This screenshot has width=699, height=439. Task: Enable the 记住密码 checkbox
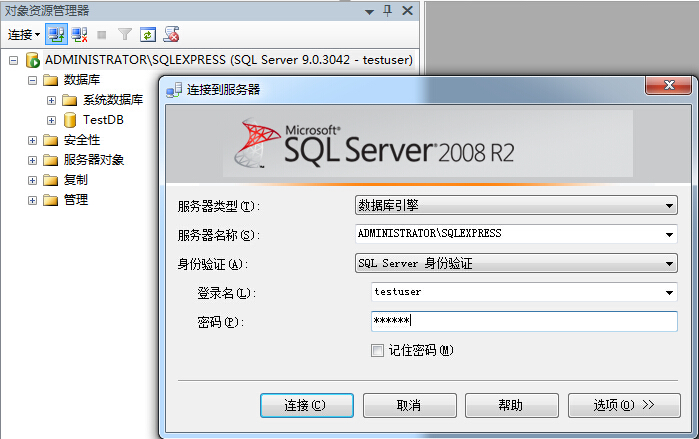pos(377,350)
